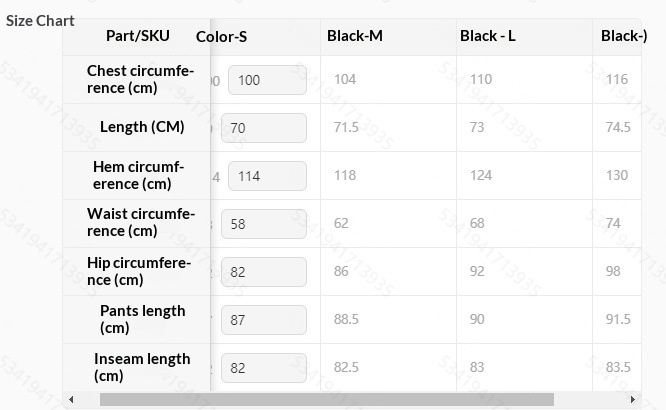The width and height of the screenshot is (666, 410).
Task: Click the Black-M chest value 104
Action: [x=345, y=80]
